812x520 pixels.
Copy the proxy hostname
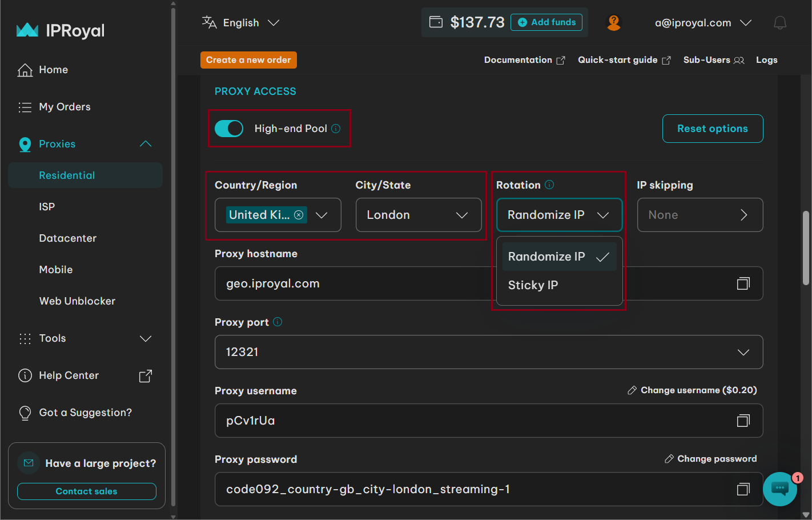pyautogui.click(x=743, y=283)
